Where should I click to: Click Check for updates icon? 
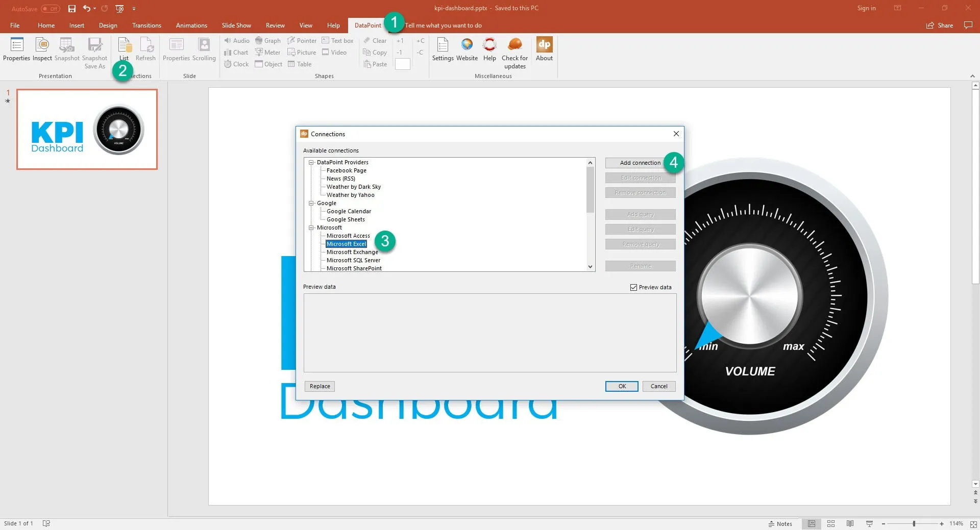(514, 45)
